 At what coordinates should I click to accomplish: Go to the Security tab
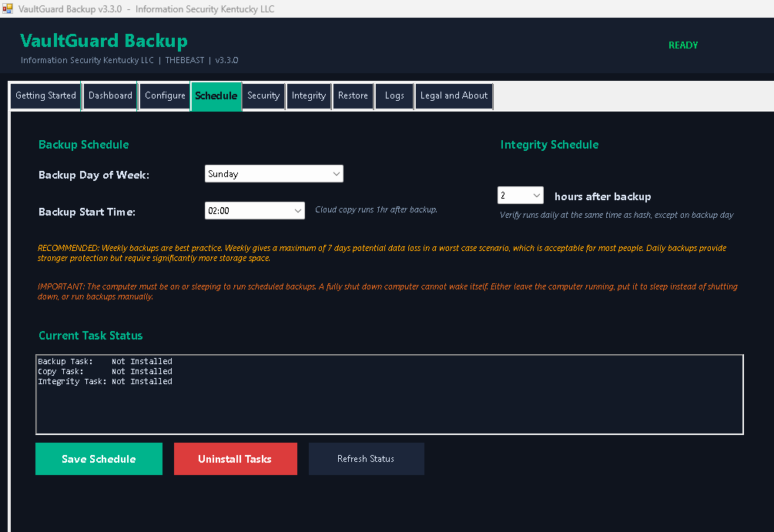pos(263,95)
